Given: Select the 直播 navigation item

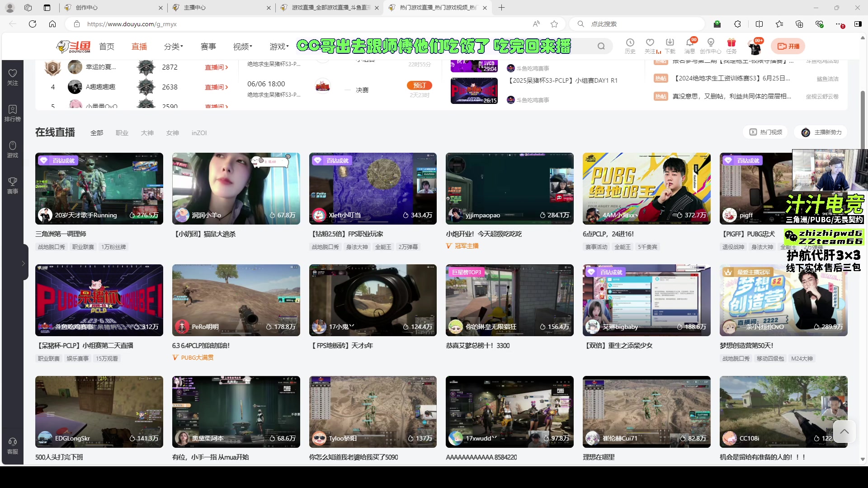Looking at the screenshot, I should (139, 46).
